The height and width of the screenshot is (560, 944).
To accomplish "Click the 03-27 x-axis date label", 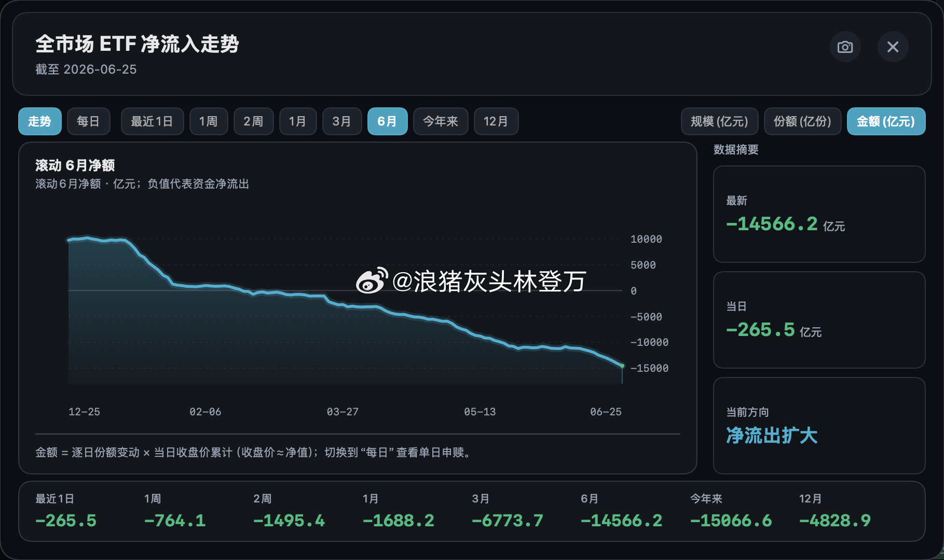I will click(343, 412).
